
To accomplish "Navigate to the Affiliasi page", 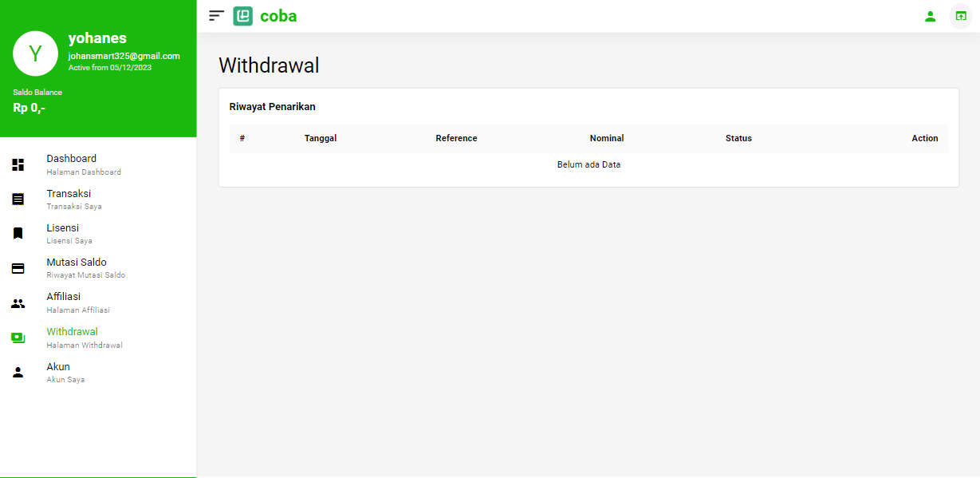I will click(64, 297).
